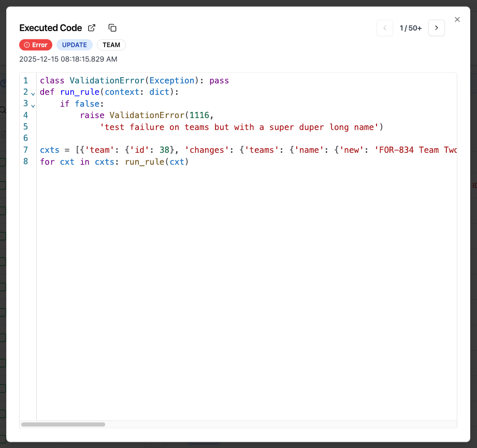Screen dimensions: 477x448
Task: Click the 'if false:' statement
Action: coord(82,104)
